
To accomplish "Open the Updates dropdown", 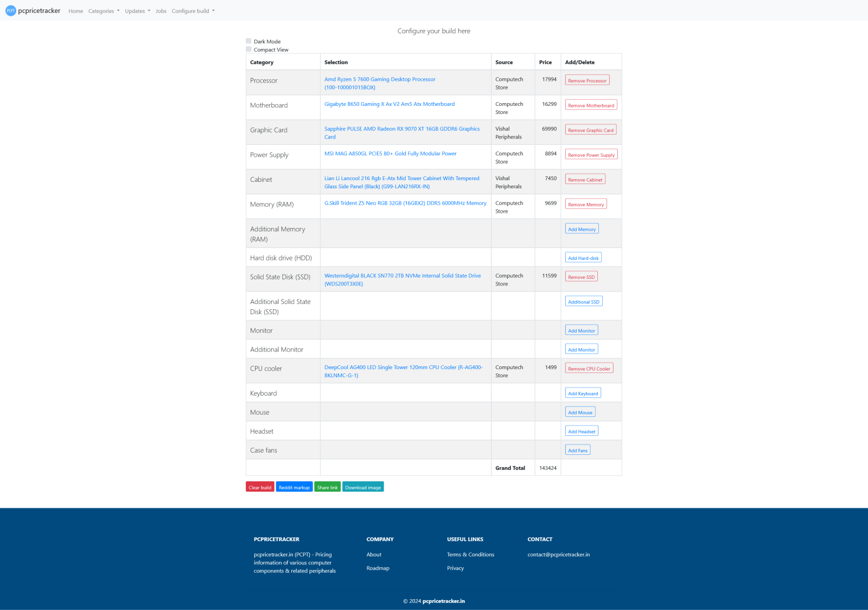I will tap(137, 11).
